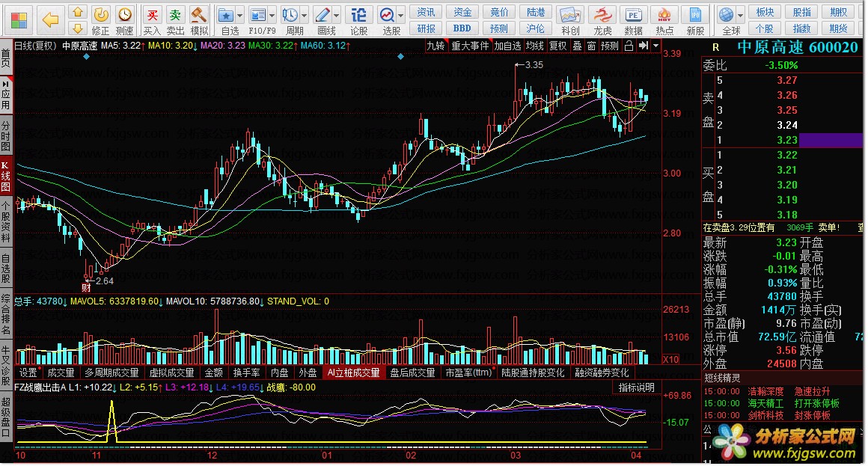
Task: Open 设置 in the indicator tab bar
Action: point(28,373)
